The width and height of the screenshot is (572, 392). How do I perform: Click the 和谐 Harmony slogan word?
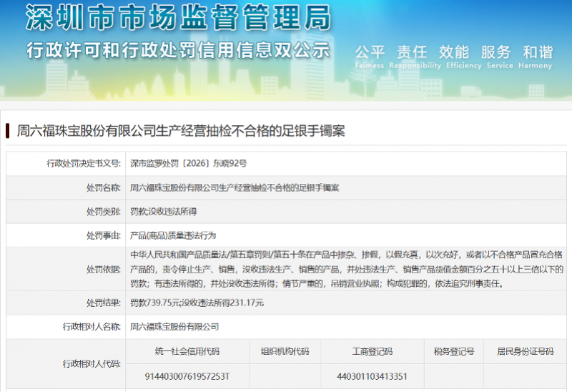point(535,57)
